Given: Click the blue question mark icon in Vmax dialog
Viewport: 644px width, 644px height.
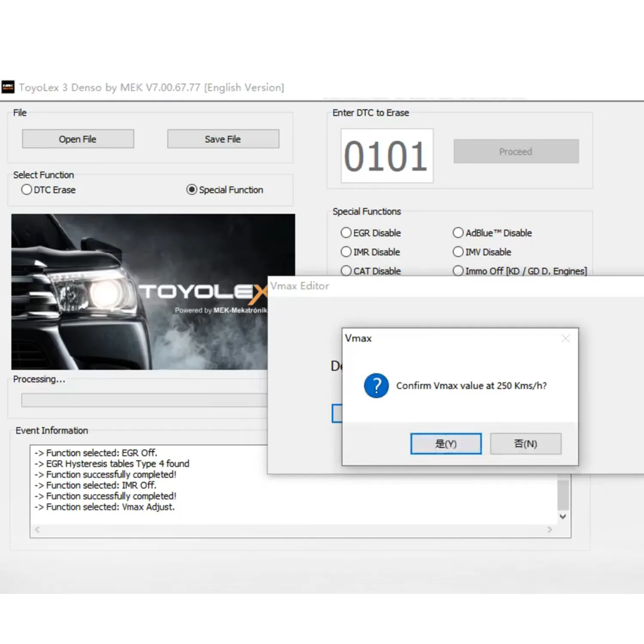Looking at the screenshot, I should tap(376, 386).
